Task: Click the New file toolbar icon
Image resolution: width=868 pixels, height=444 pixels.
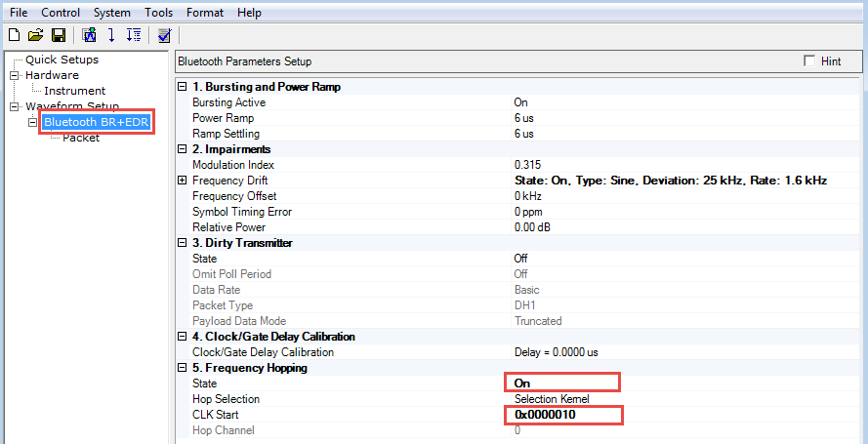Action: point(14,35)
